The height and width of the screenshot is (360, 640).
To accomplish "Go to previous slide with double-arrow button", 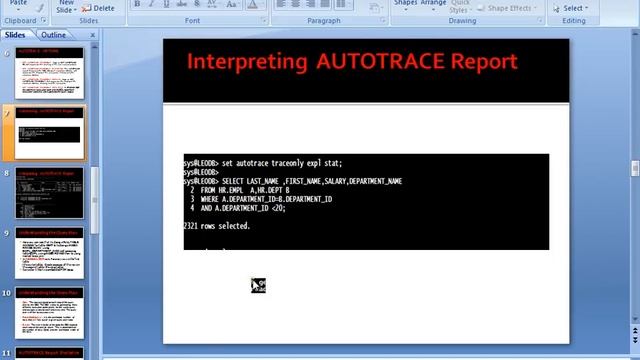I will 635,331.
